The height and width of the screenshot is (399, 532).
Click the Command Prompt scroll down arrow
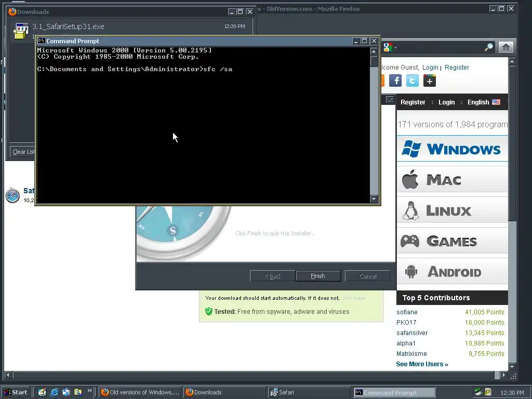coord(374,199)
